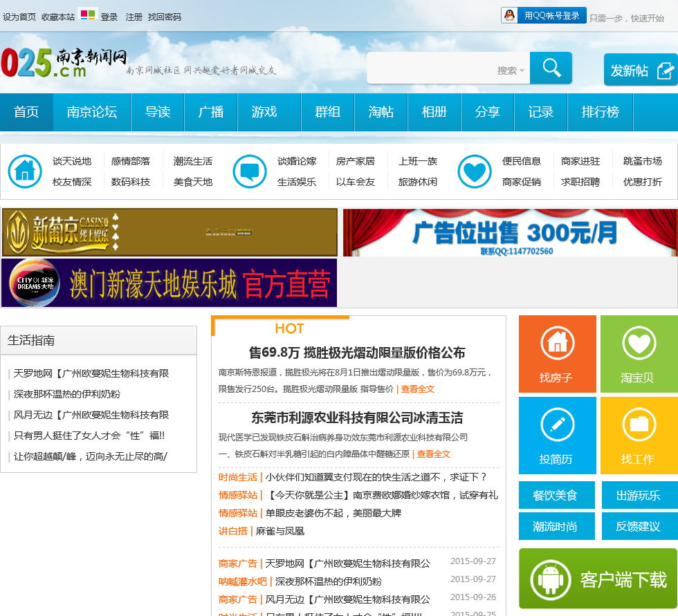
Task: Click 查看全文 under the 东莞市利源 article
Action: (x=434, y=454)
